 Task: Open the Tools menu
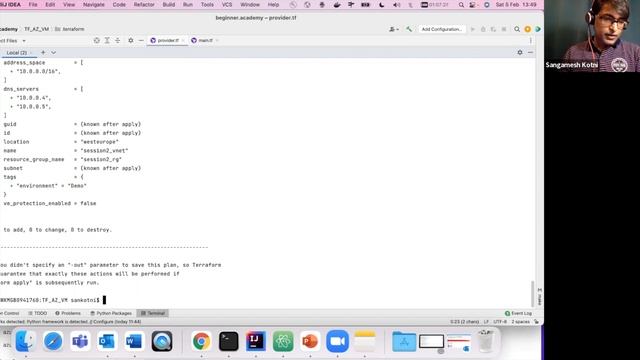click(x=207, y=4)
